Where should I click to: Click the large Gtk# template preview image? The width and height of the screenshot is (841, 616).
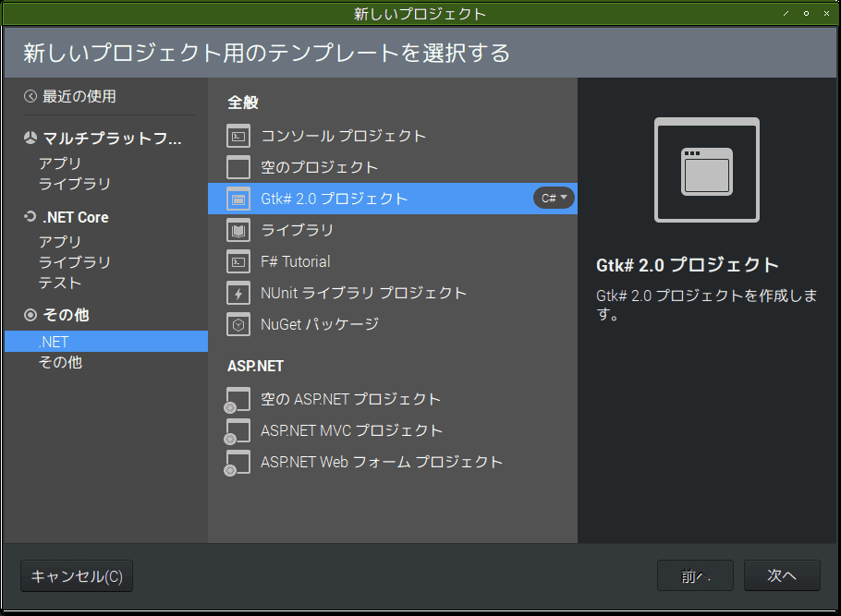tap(706, 170)
